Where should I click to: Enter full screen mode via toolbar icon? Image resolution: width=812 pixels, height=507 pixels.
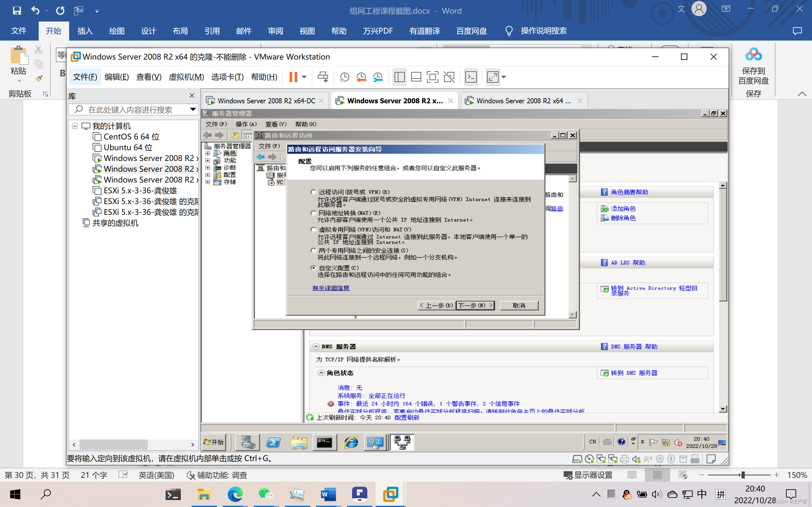coord(432,77)
